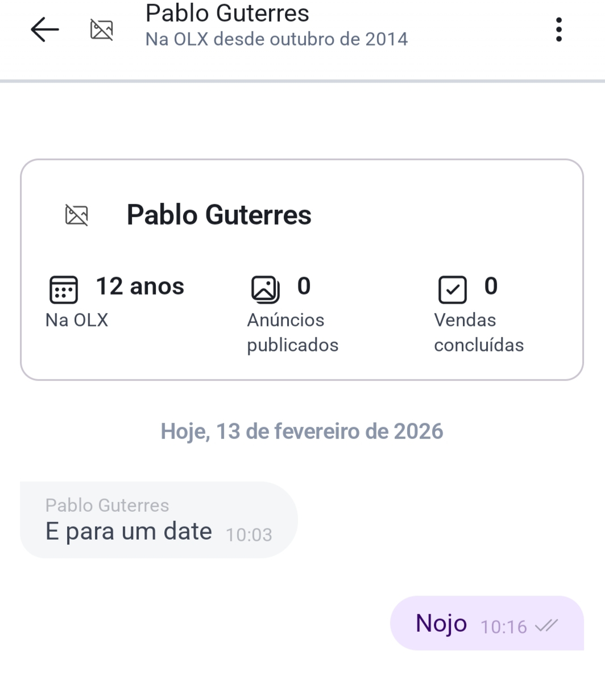Tap 'Na OLX desde outubro de 2014' subtitle
This screenshot has width=605, height=700.
click(x=276, y=39)
